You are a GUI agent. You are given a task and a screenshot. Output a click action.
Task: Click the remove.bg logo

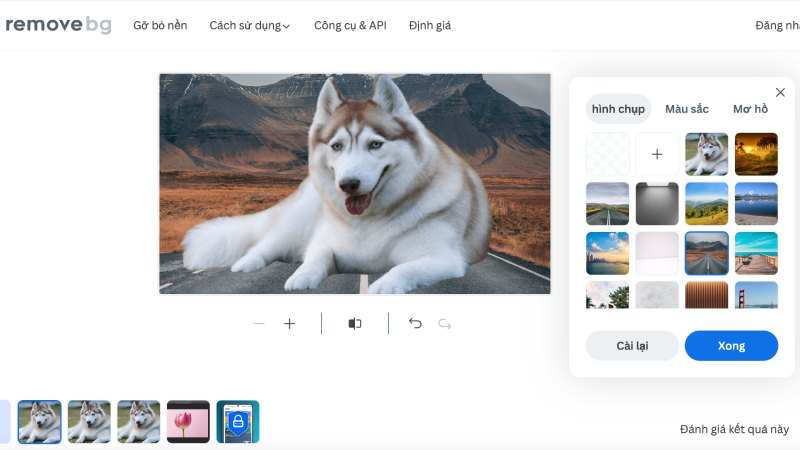(57, 25)
